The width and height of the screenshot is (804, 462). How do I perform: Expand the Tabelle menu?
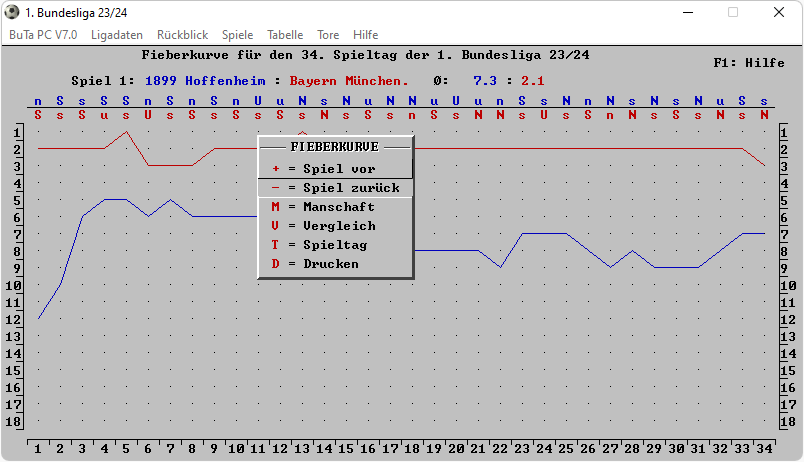pos(285,34)
